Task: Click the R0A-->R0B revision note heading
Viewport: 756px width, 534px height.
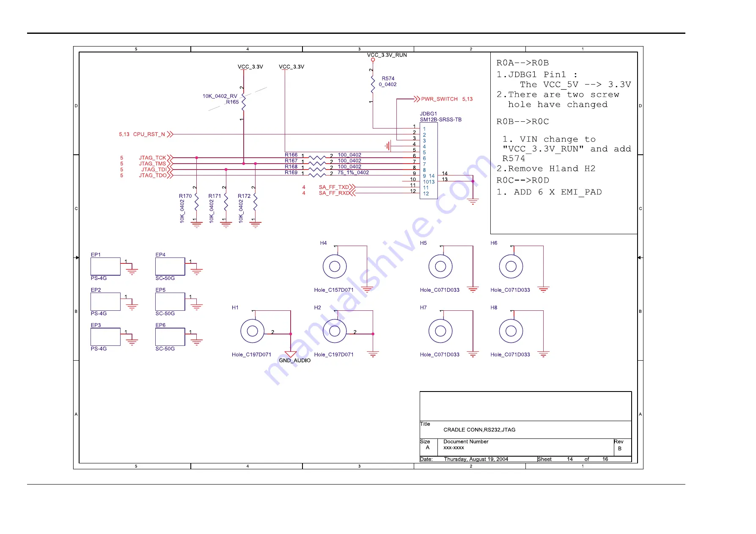Action: (x=523, y=63)
